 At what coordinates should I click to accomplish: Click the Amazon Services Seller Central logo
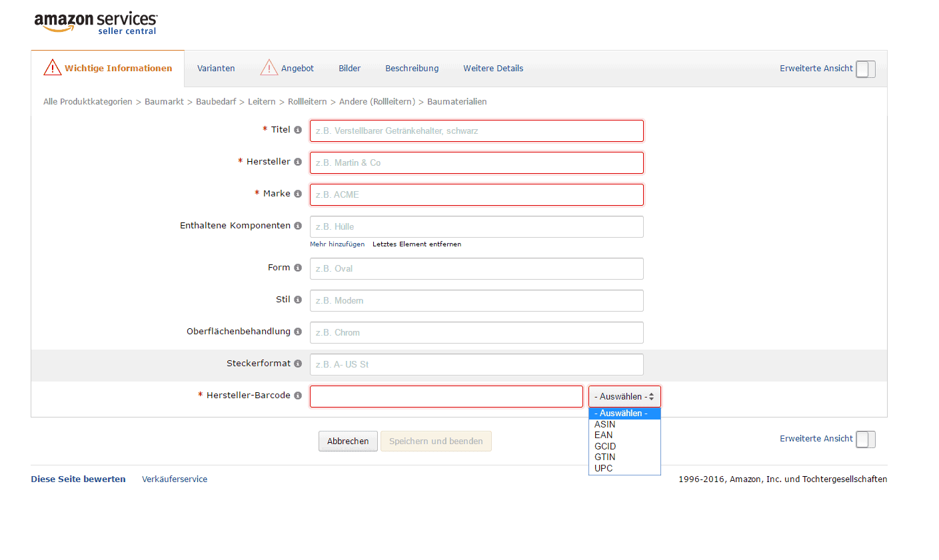pyautogui.click(x=96, y=23)
